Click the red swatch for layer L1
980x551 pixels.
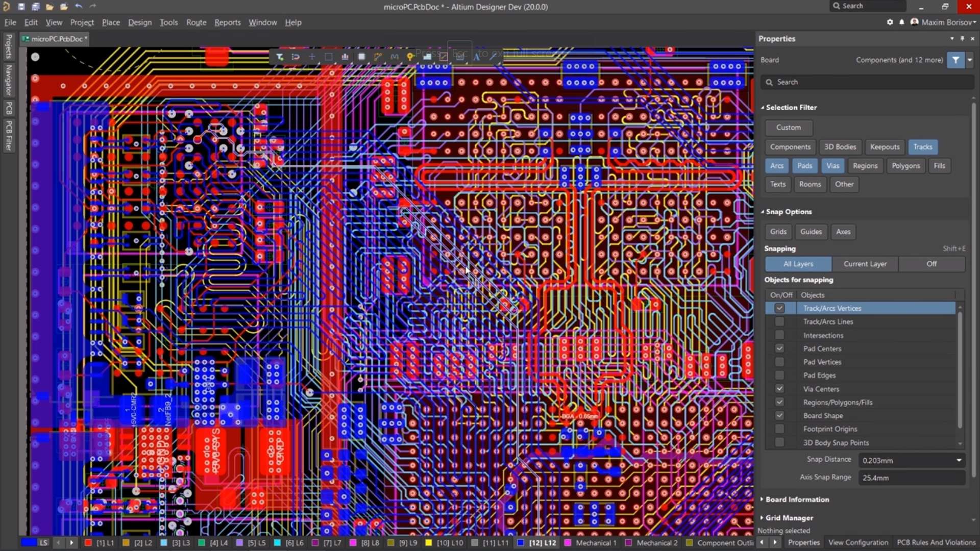click(88, 543)
